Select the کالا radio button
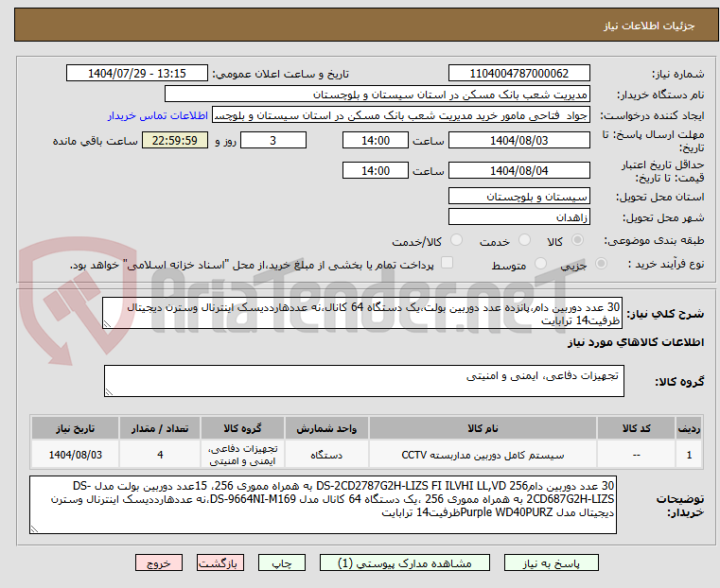This screenshot has height=588, width=720. click(578, 240)
